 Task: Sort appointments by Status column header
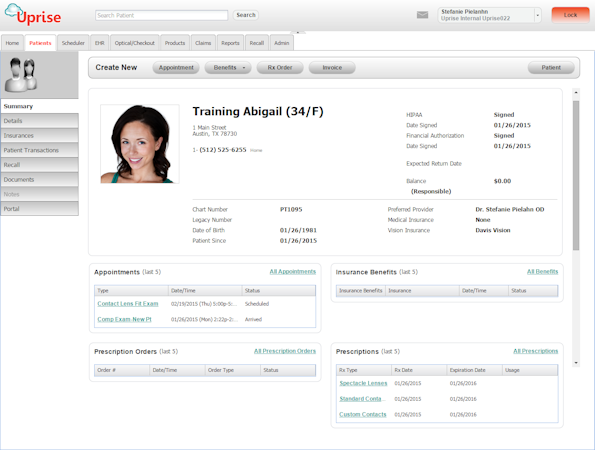click(279, 291)
